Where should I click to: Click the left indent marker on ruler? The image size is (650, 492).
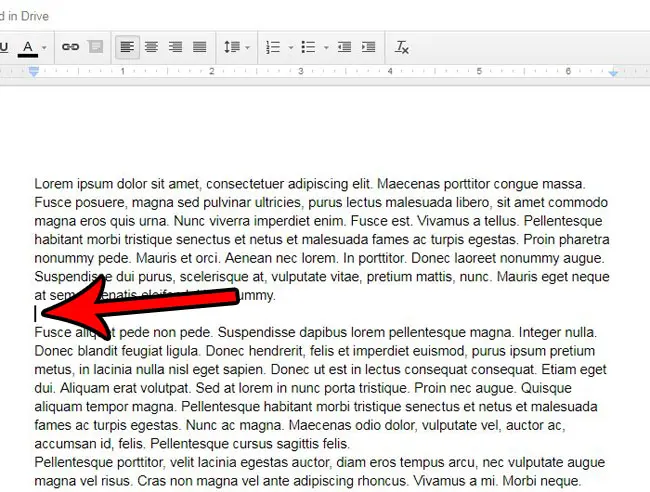(34, 73)
